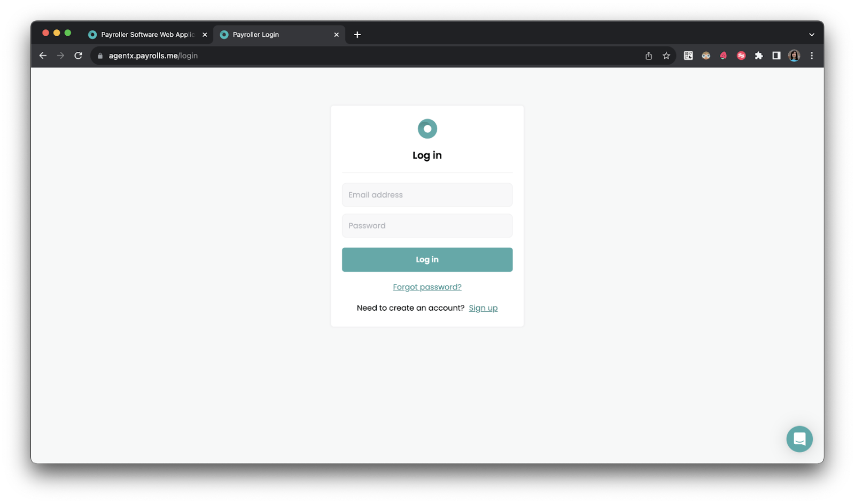Image resolution: width=855 pixels, height=504 pixels.
Task: Open the Chrome three-dot menu
Action: [x=811, y=56]
